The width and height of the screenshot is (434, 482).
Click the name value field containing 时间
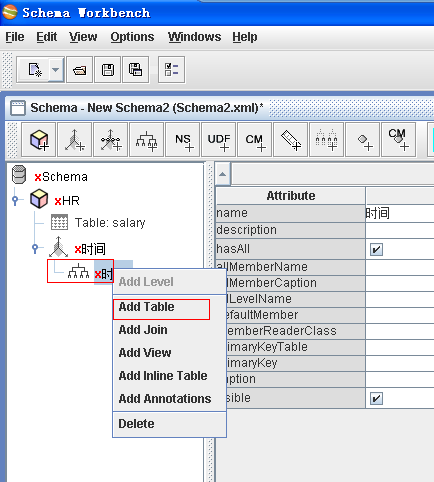click(x=400, y=213)
